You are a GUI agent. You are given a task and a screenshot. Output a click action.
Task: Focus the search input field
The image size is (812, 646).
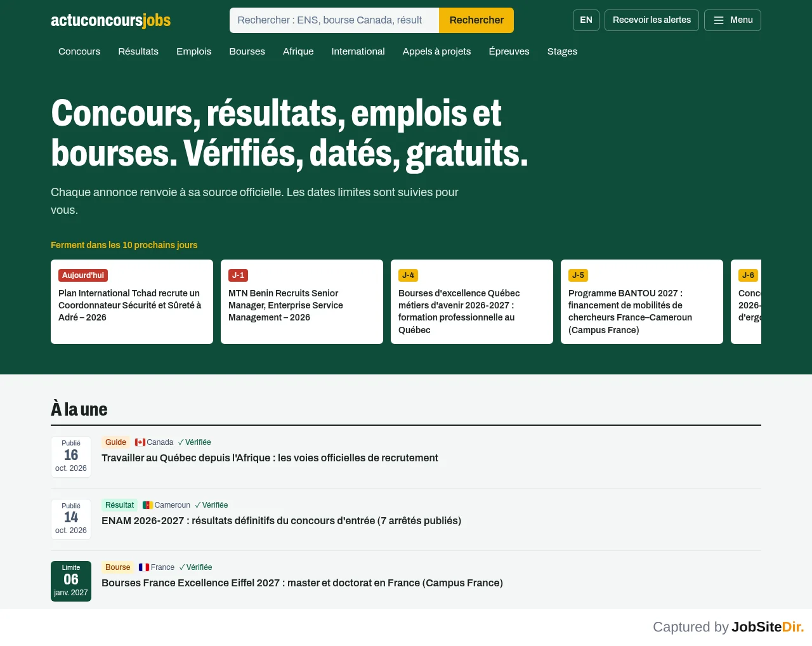pos(334,20)
